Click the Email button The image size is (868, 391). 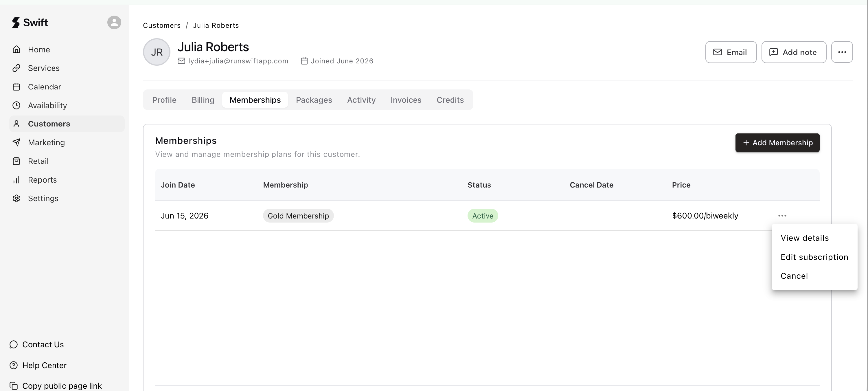coord(731,52)
